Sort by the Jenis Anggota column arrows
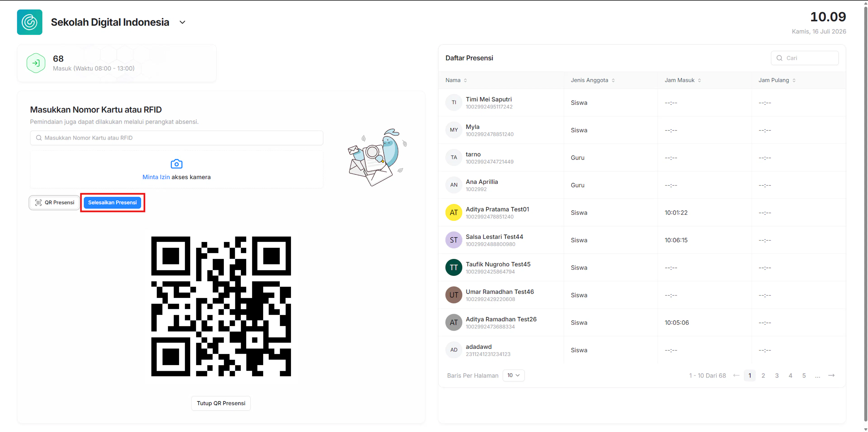The height and width of the screenshot is (432, 868). 613,81
